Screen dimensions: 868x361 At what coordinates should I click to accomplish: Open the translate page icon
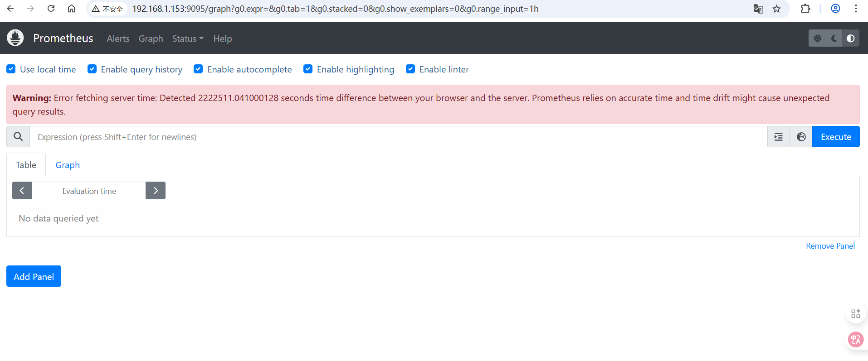pyautogui.click(x=758, y=9)
